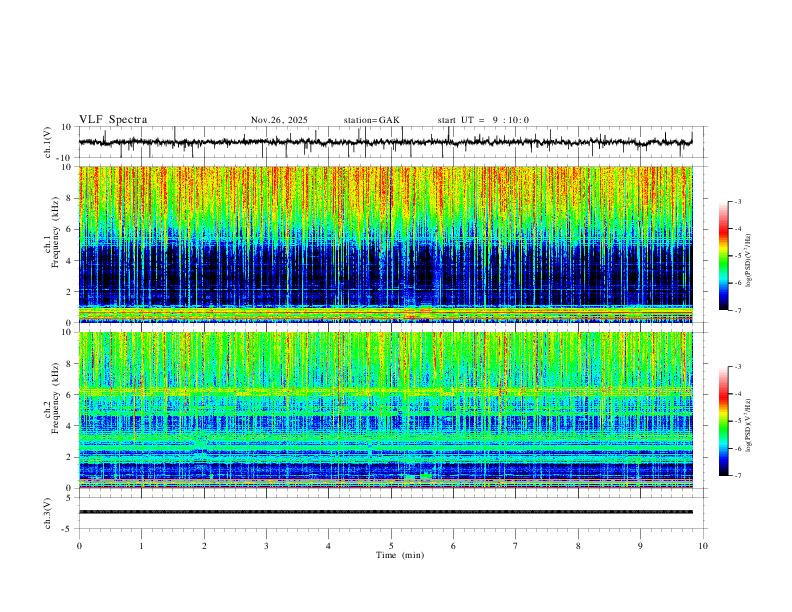The height and width of the screenshot is (612, 792).
Task: Click the ch.2 spectrogram color bar
Action: [724, 421]
